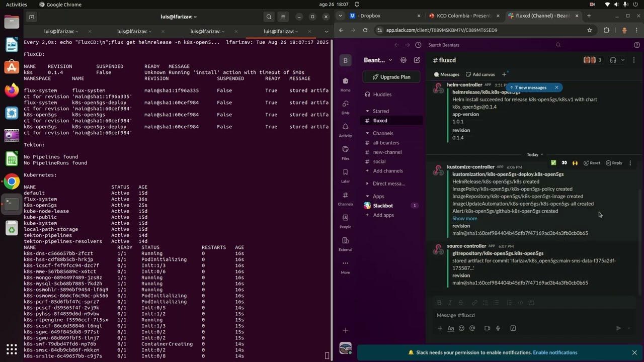This screenshot has height=362, width=644.
Task: Insert link in composer toolbar
Action: [474, 303]
